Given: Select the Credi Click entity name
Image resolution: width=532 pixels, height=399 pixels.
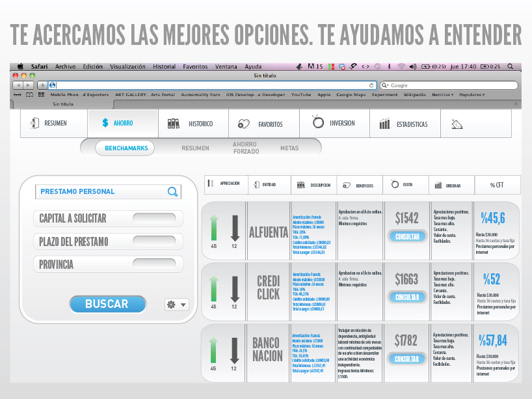Looking at the screenshot, I should point(269,287).
